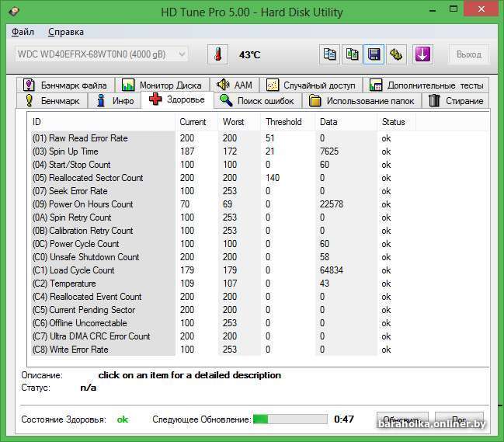The image size is (504, 442).
Task: Click the 7625 spin up data value
Action: coord(329,151)
